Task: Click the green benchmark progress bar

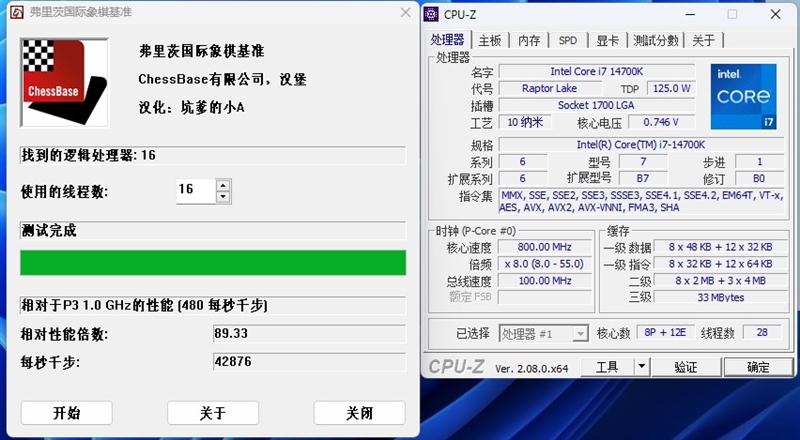Action: 213,262
